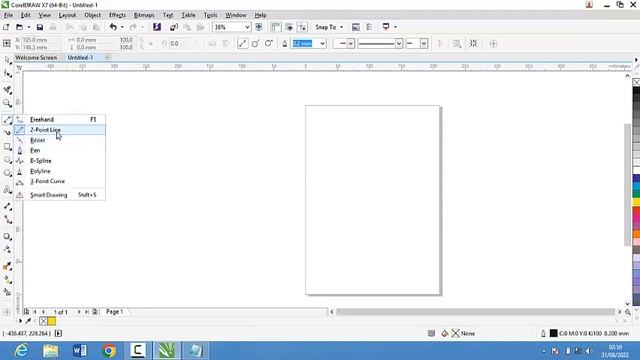Choose Polyline from the curve flyout

[60, 171]
